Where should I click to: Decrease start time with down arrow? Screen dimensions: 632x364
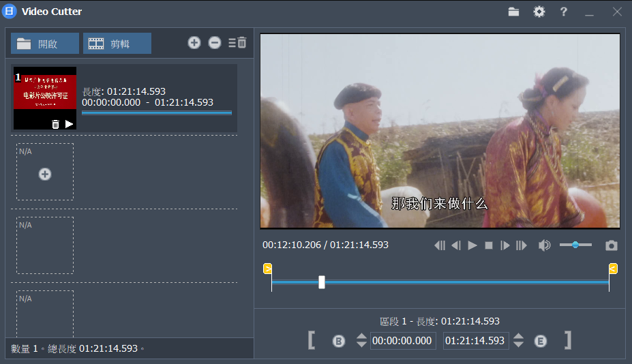[x=361, y=344]
